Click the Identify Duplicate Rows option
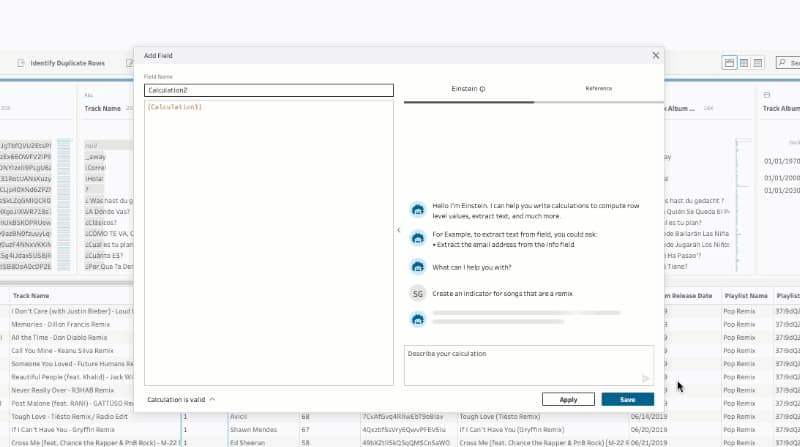Screen dimensions: 800x447 tap(68, 63)
